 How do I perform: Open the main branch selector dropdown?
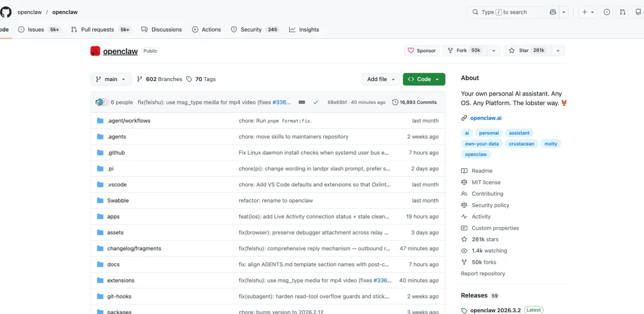coord(111,79)
